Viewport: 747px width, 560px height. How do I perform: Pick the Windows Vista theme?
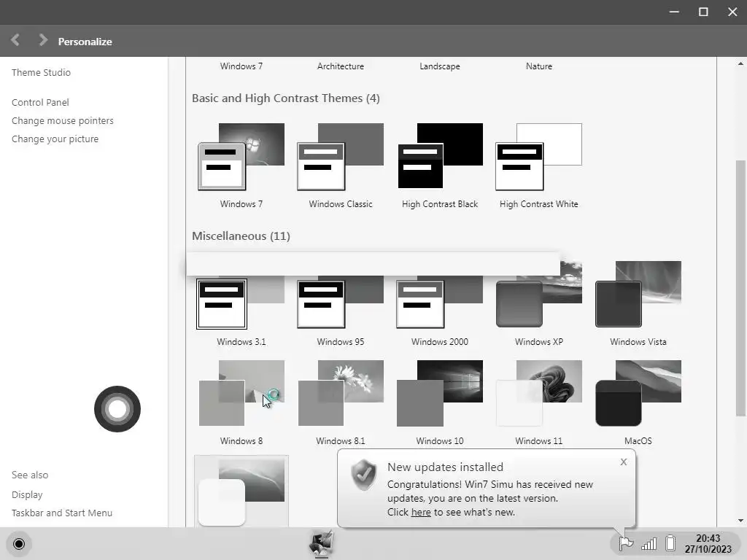[638, 294]
